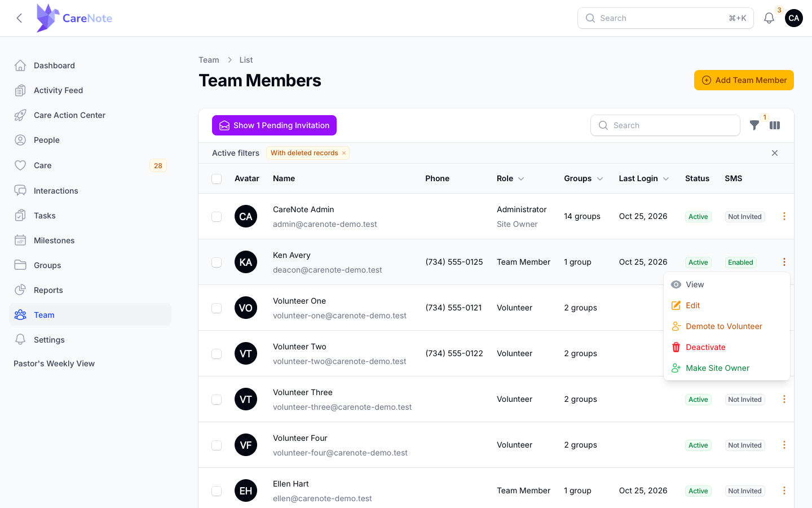The width and height of the screenshot is (812, 508).
Task: Open Interactions page
Action: 90,191
